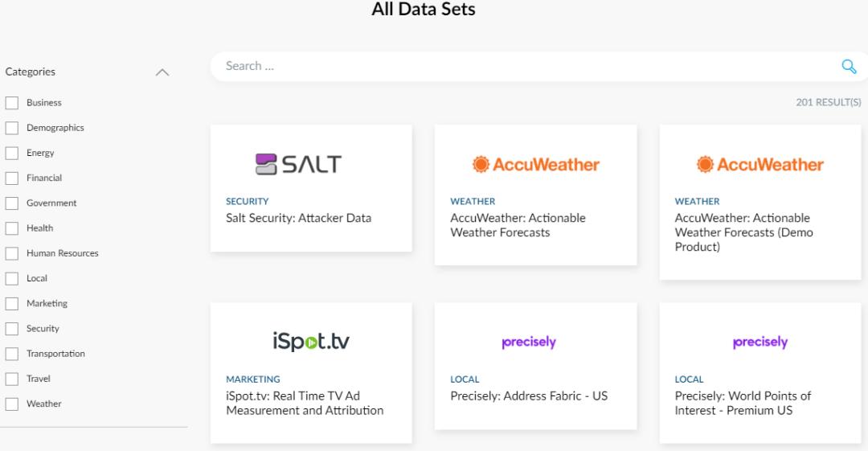Toggle the Weather category checkbox
This screenshot has width=868, height=451.
[x=12, y=404]
